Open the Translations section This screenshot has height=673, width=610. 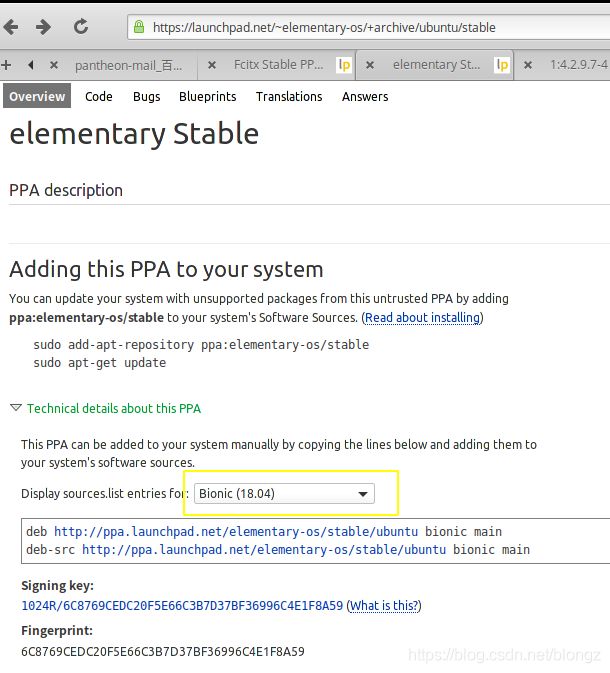289,97
